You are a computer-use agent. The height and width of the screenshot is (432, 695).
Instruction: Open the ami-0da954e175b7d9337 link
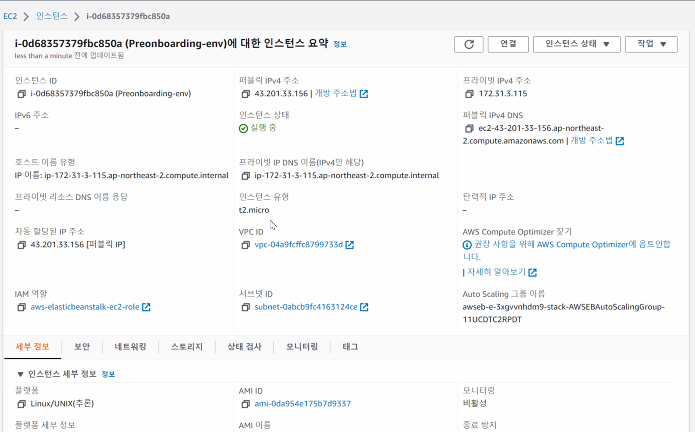[303, 404]
